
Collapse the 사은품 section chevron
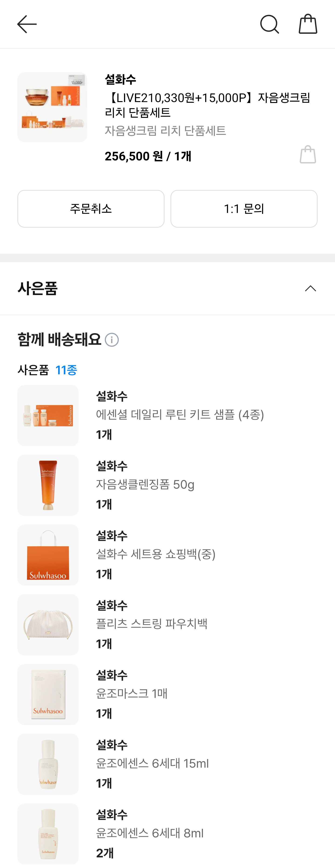310,288
